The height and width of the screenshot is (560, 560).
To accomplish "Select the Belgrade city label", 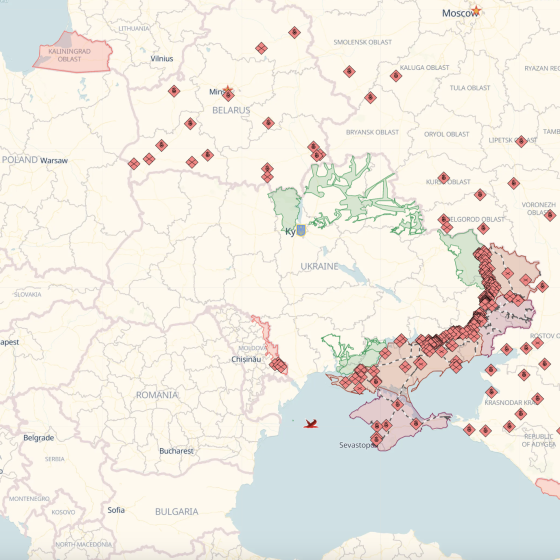I will coord(39,438).
